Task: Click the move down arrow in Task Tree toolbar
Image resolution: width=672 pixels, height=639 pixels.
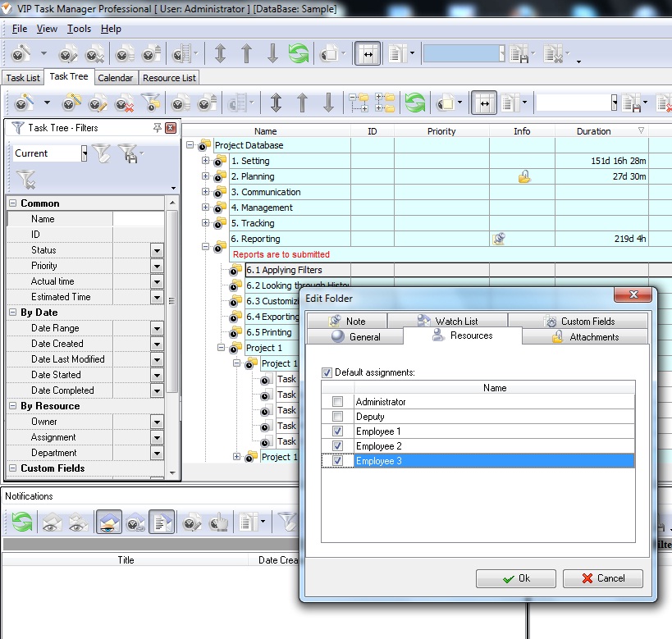Action: (328, 103)
